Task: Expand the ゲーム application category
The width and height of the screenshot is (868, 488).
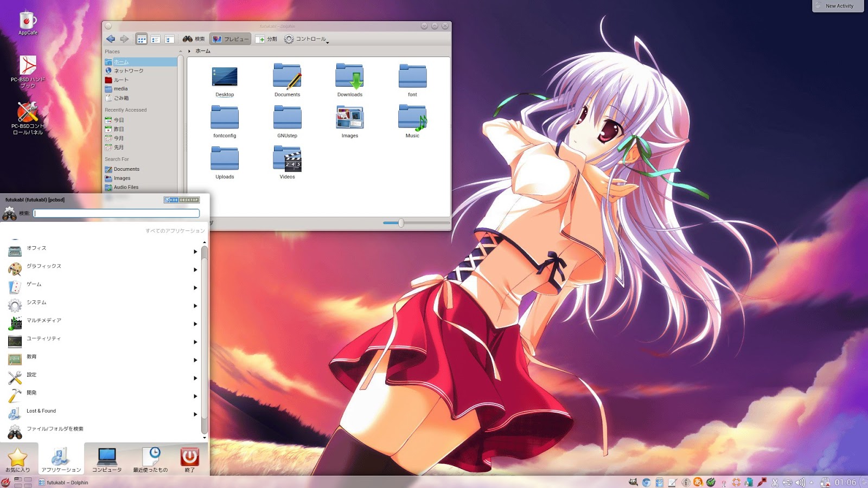Action: pyautogui.click(x=103, y=287)
